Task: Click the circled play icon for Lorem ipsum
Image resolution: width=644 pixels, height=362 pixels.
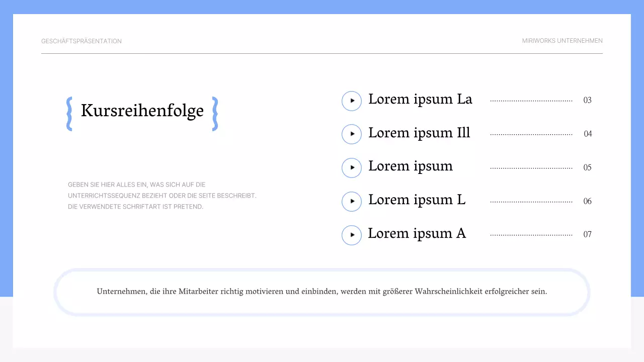Action: coord(352,167)
